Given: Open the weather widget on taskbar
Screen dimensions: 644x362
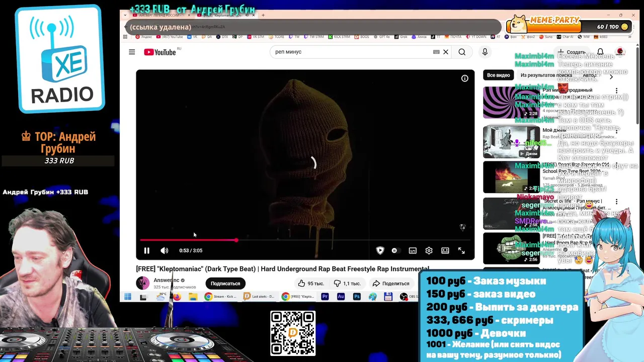Looking at the screenshot, I should click(x=162, y=297).
